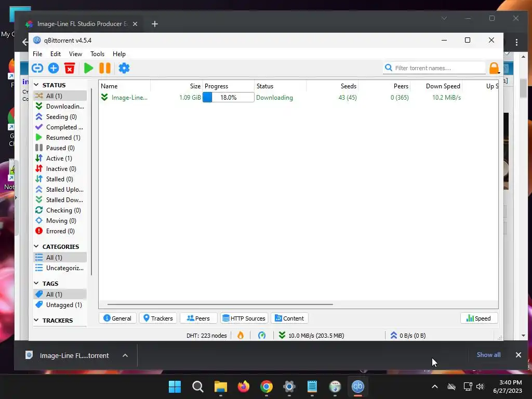Add torrent link icon in toolbar
The width and height of the screenshot is (532, 399).
[x=37, y=68]
